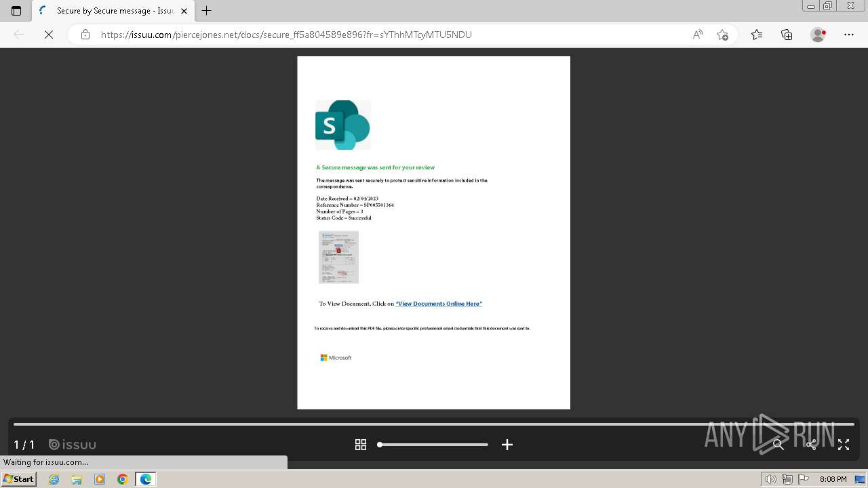Image resolution: width=868 pixels, height=488 pixels.
Task: Open the document preview thumbnail
Action: 338,257
